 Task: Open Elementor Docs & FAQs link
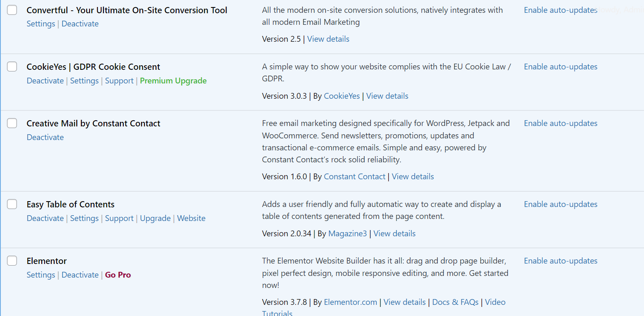click(x=455, y=302)
